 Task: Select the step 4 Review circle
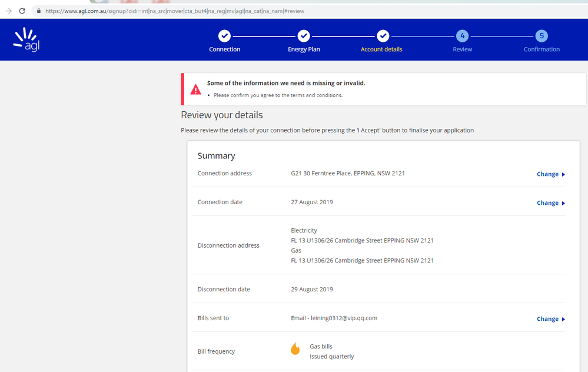462,36
